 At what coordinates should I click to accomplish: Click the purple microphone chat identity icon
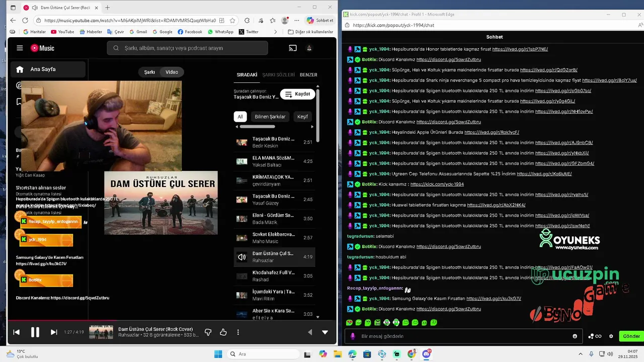[353, 336]
